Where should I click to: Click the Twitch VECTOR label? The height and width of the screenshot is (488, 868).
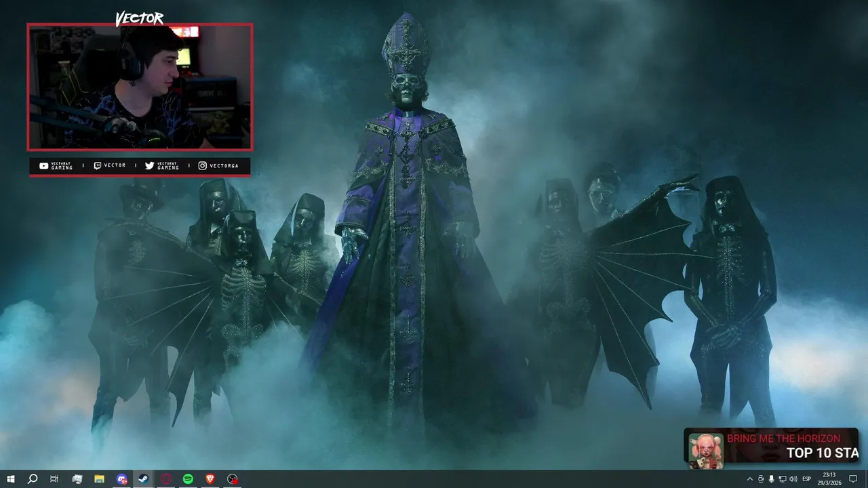109,166
